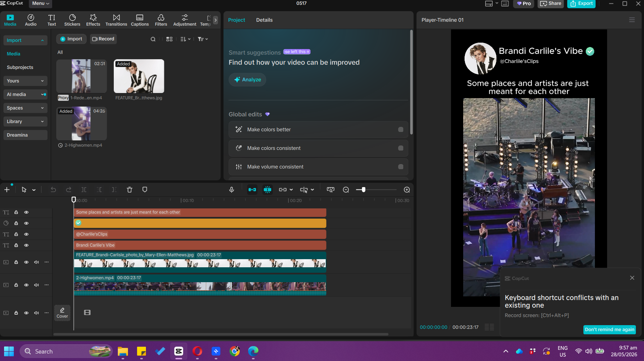Hide the @Charlile'sClips text track
644x361 pixels.
(x=26, y=234)
